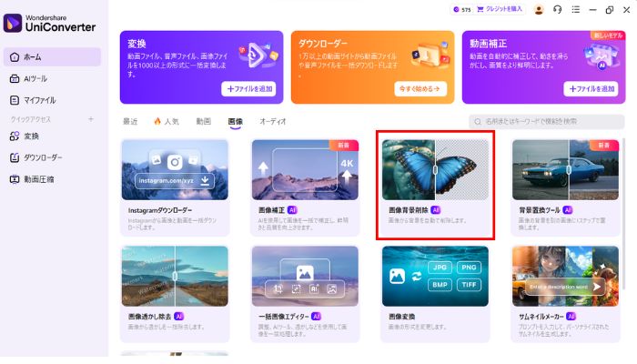Click ファイルを追加 on the 動画補正 card
Viewport: 637px width, 364px height.
591,89
